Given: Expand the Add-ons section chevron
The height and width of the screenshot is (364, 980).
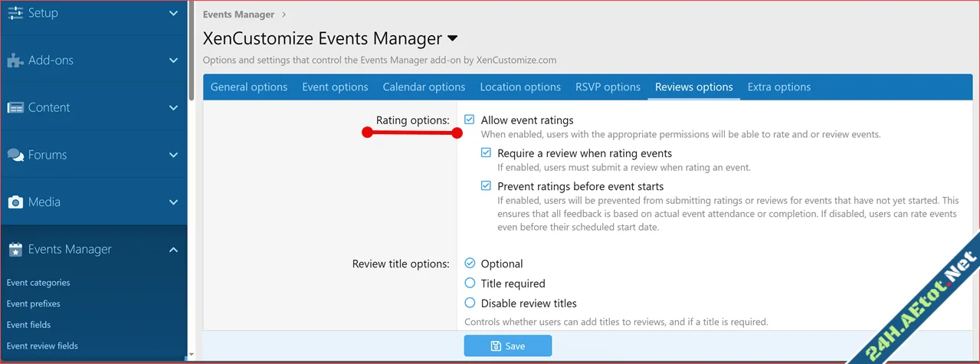Looking at the screenshot, I should click(174, 61).
